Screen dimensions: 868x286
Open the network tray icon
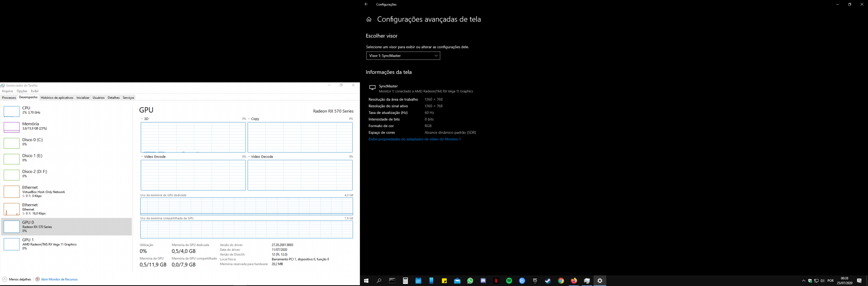coord(816,280)
